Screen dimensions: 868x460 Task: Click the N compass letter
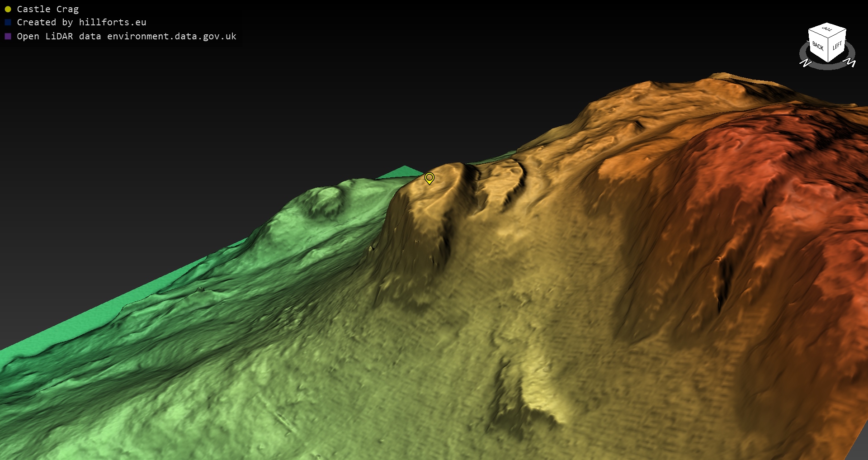(x=805, y=63)
